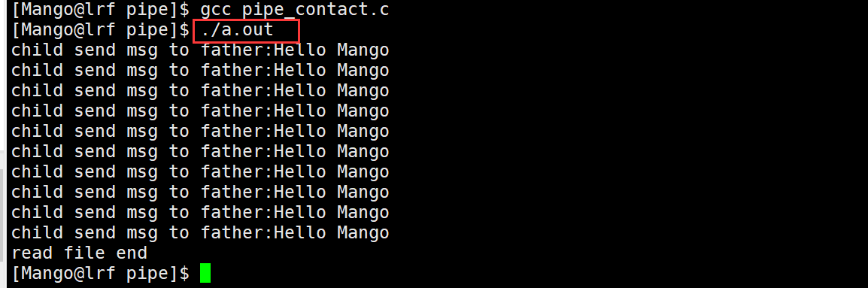Click "Hello Mango" in the first output line

point(332,50)
